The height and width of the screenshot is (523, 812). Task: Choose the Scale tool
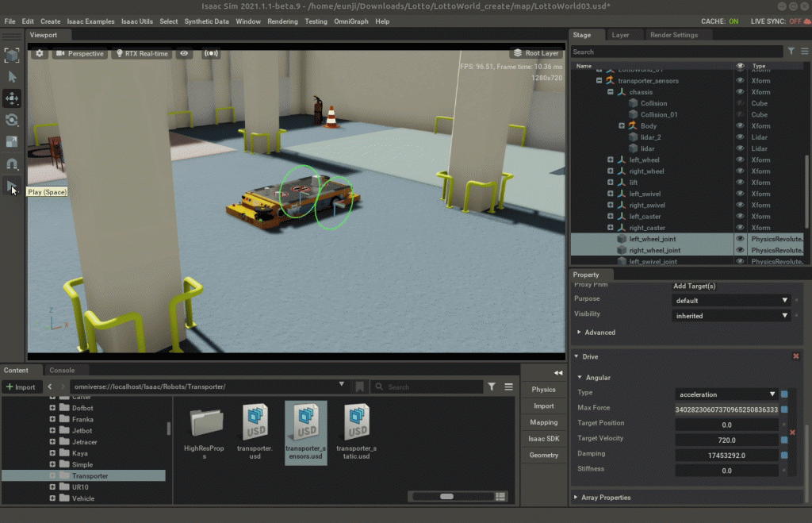pyautogui.click(x=12, y=141)
